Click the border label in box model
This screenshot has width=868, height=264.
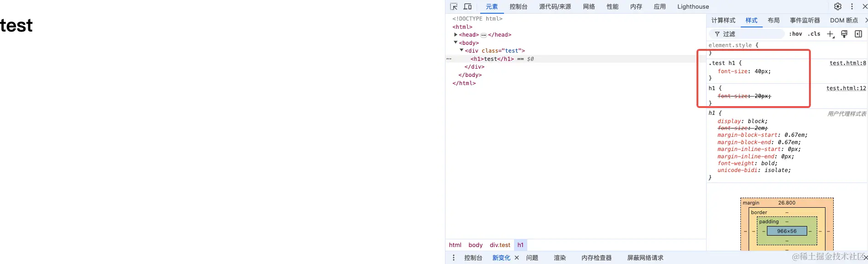(759, 212)
